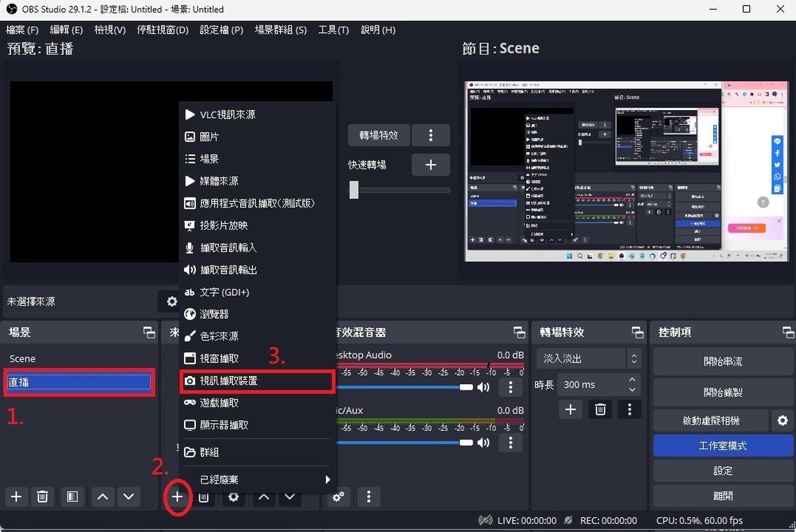The image size is (796, 532).
Task: Click the transition T-bar slider handle
Action: coord(354,190)
